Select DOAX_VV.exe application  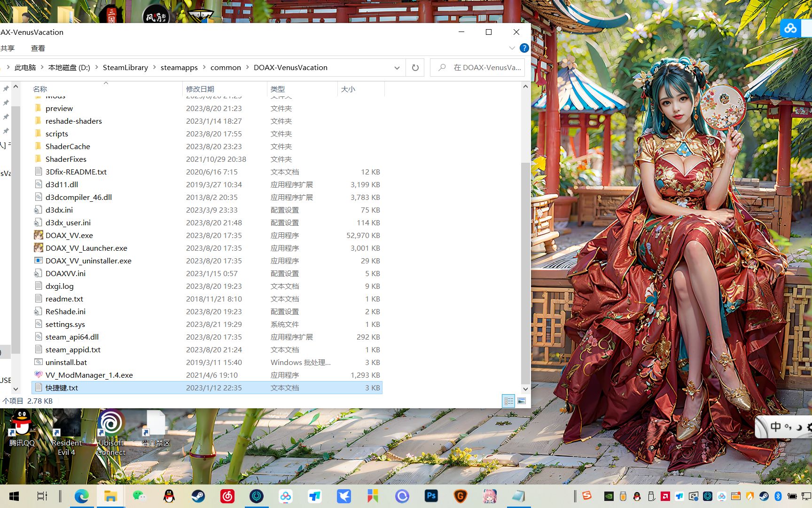pos(69,235)
